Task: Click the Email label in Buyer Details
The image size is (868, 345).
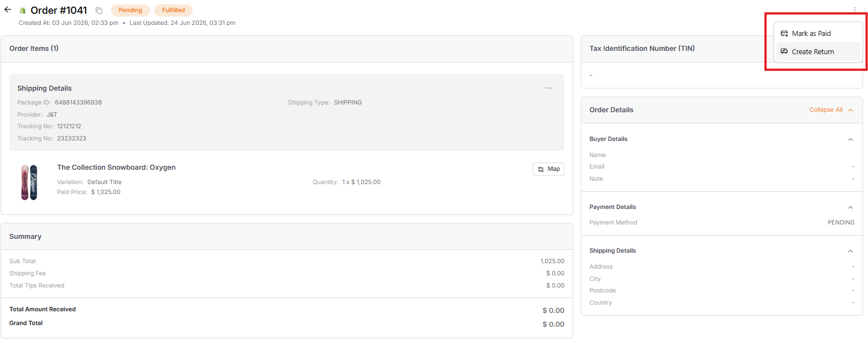Action: point(597,167)
